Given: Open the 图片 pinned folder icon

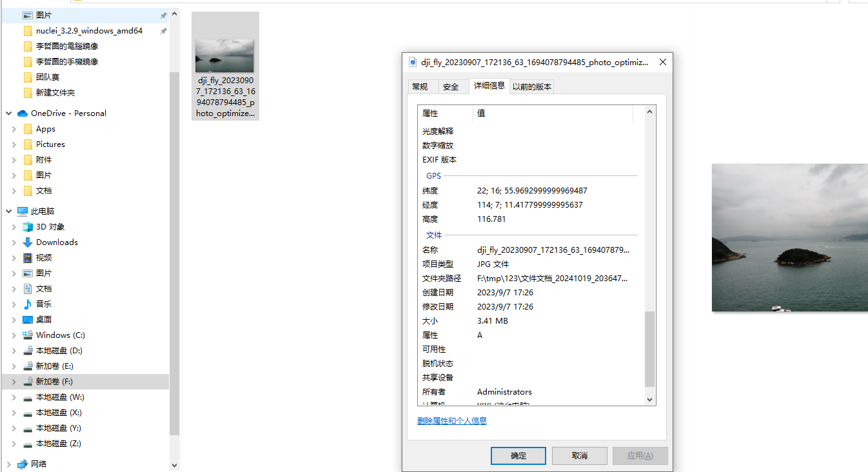Looking at the screenshot, I should (28, 15).
